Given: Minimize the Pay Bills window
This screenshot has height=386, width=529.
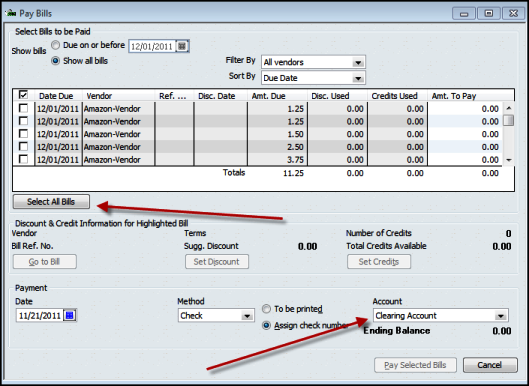Looking at the screenshot, I should pyautogui.click(x=464, y=13).
